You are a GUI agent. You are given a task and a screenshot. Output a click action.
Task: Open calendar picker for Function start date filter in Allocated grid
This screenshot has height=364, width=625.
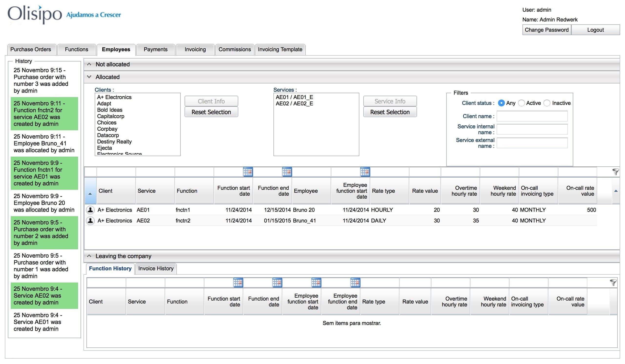[x=248, y=172]
